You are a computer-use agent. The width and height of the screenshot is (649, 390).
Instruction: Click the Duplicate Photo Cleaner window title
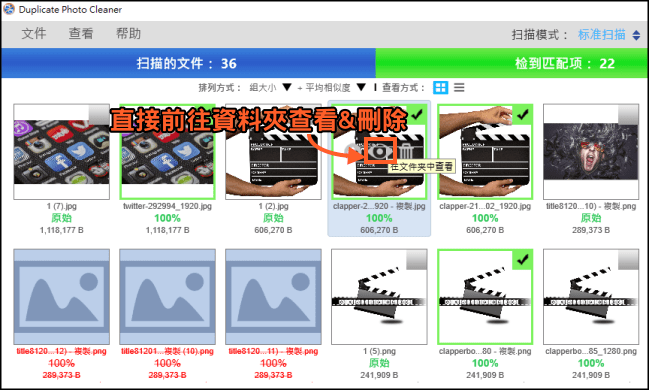70,10
